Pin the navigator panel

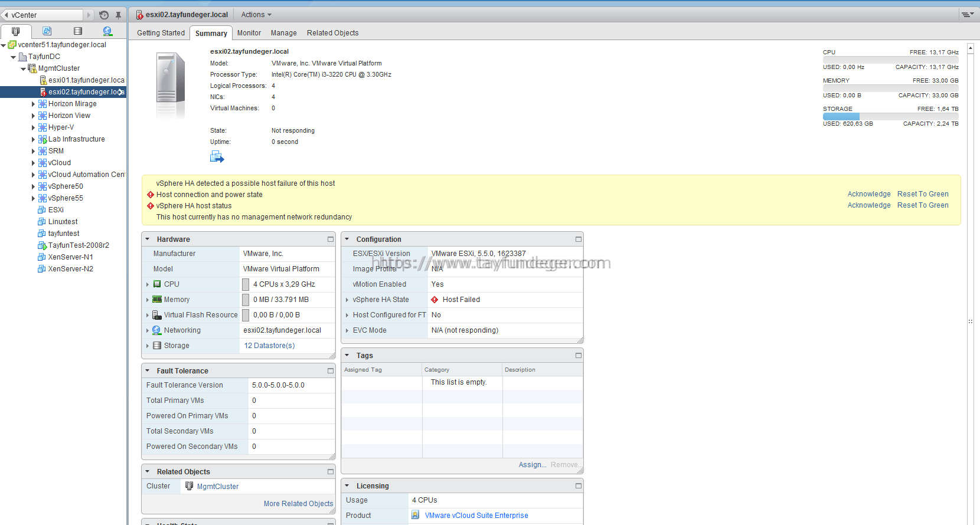[118, 15]
